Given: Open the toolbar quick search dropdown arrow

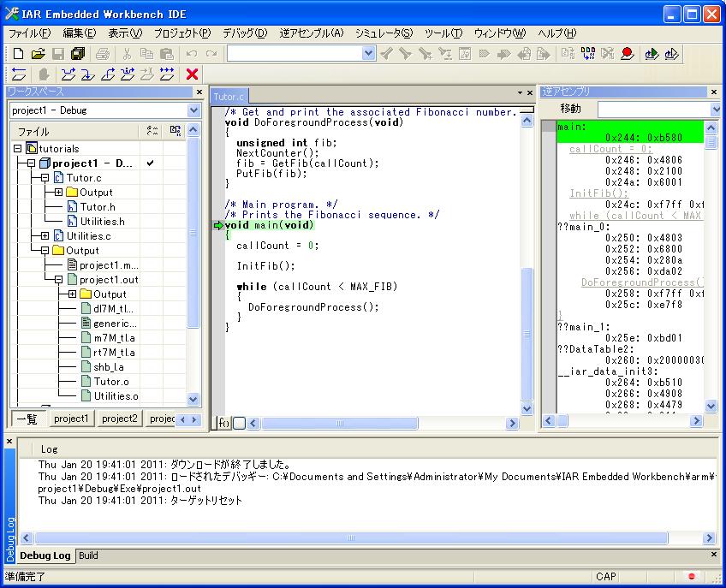Looking at the screenshot, I should pyautogui.click(x=368, y=54).
